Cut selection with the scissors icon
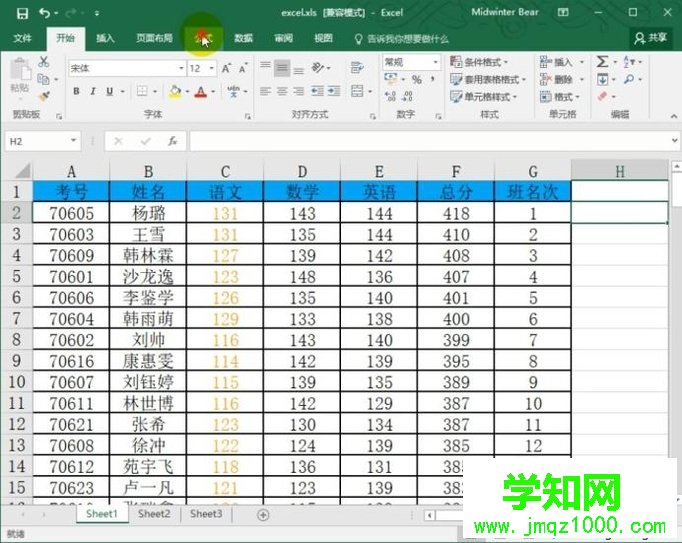The image size is (682, 543). coord(43,62)
